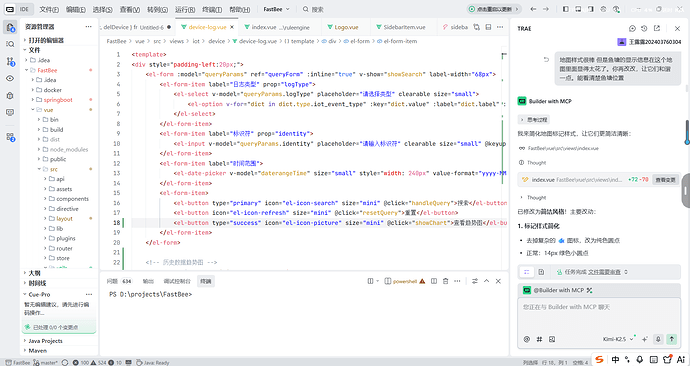Click the voice input microphone in chat
The image size is (690, 366).
pos(658,339)
